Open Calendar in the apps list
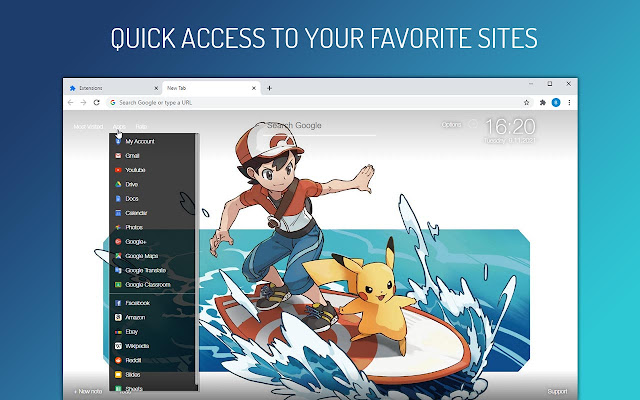The image size is (640, 400). click(x=131, y=213)
